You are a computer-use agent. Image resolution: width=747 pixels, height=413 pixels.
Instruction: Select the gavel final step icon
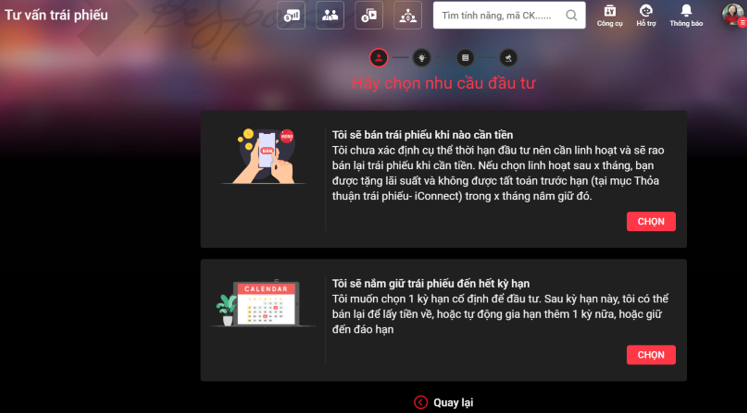coord(508,58)
